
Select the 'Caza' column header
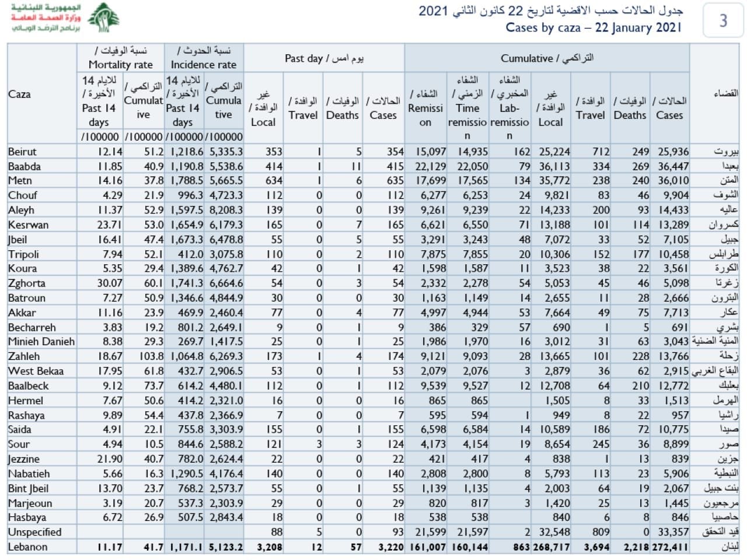tap(20, 94)
